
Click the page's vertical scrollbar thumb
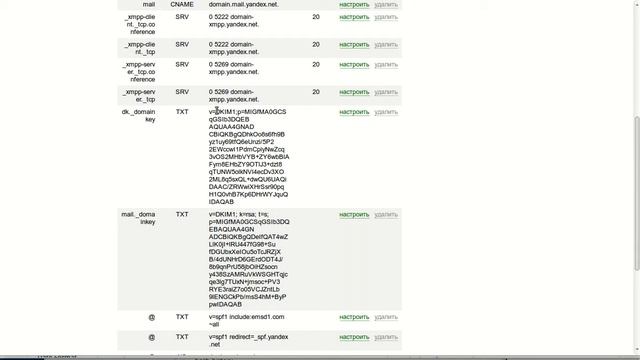637,193
